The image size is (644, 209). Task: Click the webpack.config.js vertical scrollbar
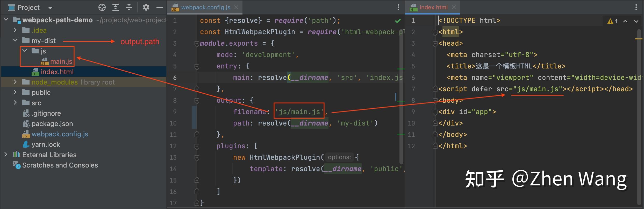pyautogui.click(x=401, y=96)
